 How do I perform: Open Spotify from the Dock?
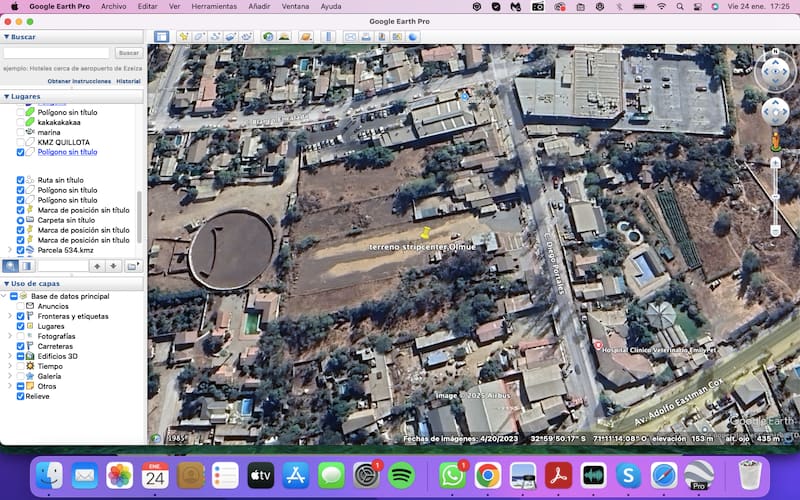[402, 476]
